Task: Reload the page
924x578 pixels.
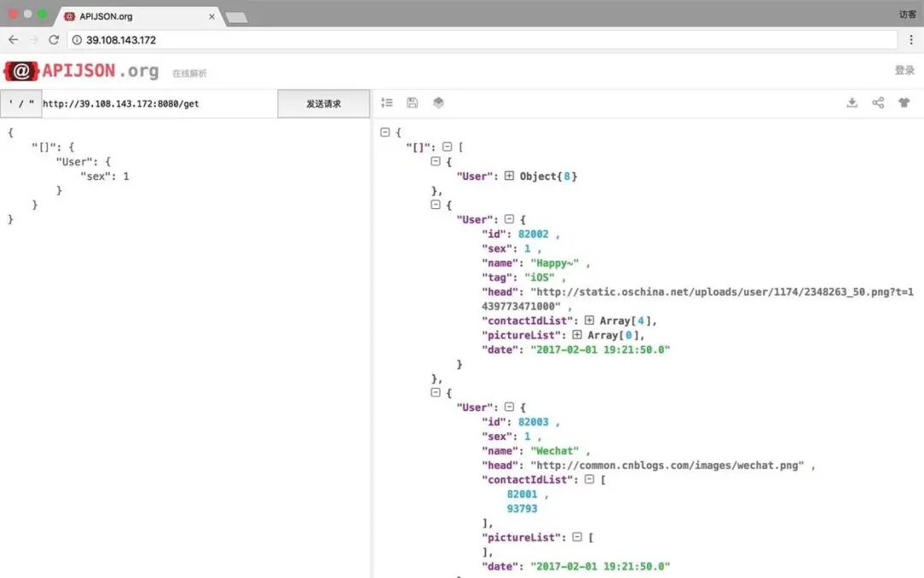Action: point(54,39)
